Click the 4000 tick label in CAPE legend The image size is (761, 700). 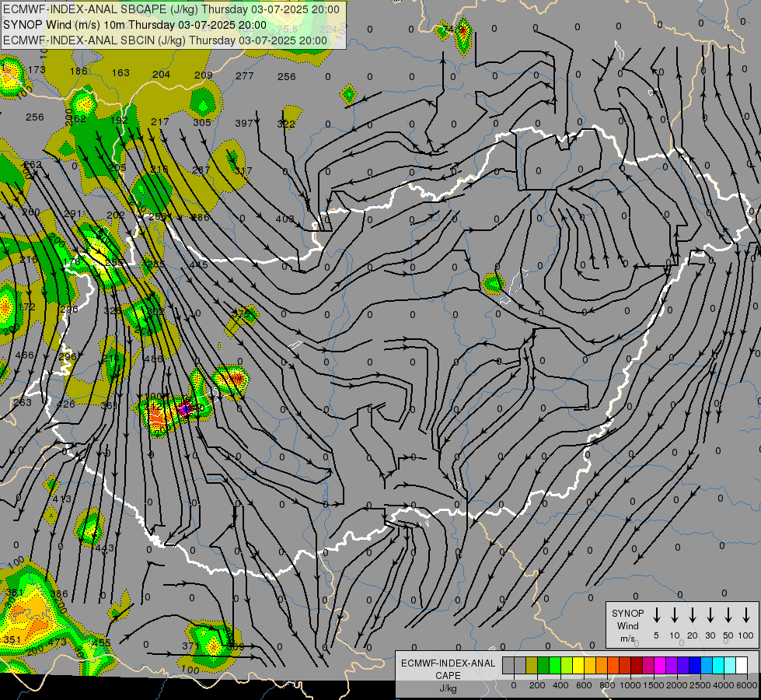click(x=724, y=685)
